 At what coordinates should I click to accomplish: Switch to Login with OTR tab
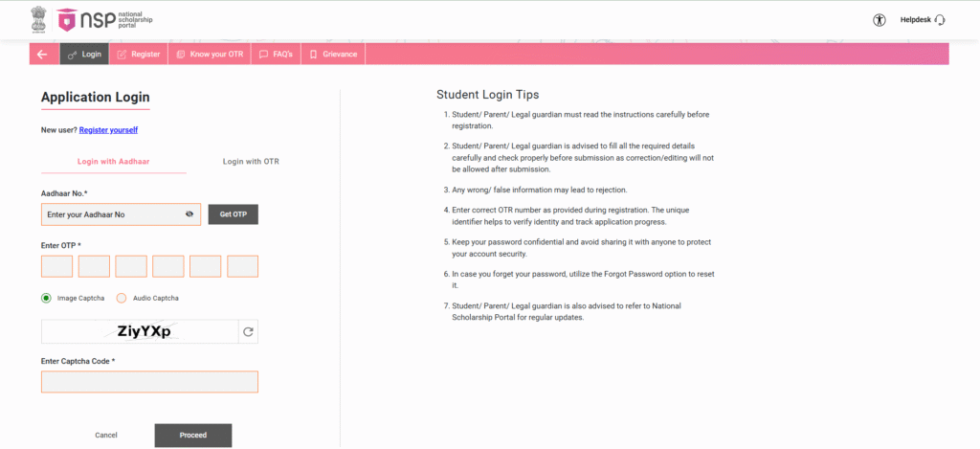click(251, 162)
